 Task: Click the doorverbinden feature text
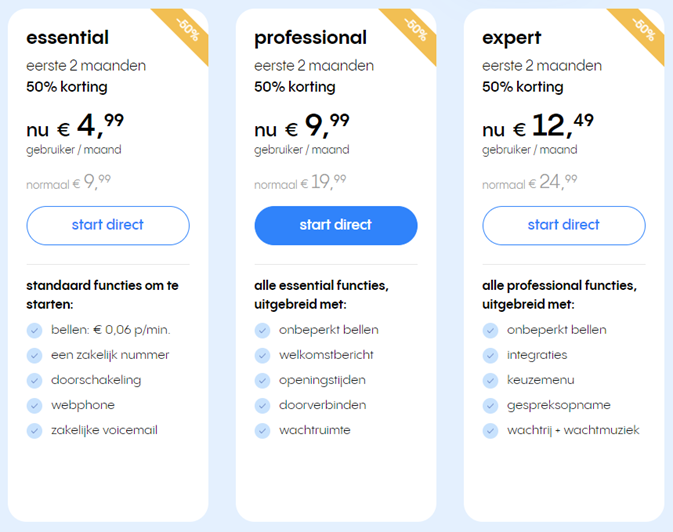coord(322,405)
